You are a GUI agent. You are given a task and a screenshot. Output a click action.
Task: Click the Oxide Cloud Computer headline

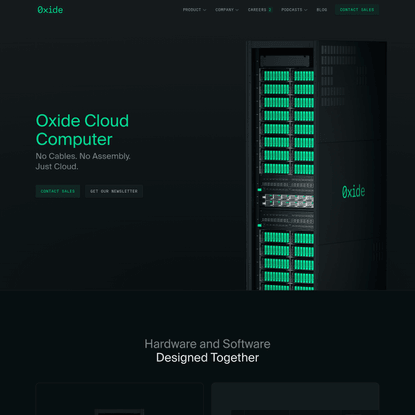point(82,130)
